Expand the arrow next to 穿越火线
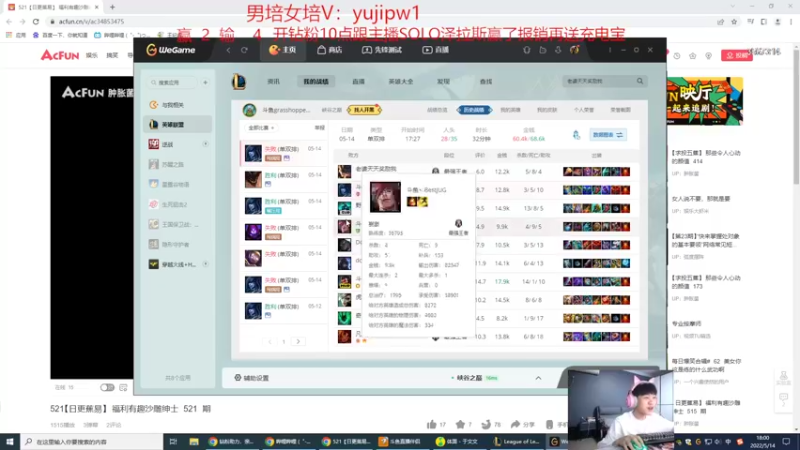 (x=206, y=264)
